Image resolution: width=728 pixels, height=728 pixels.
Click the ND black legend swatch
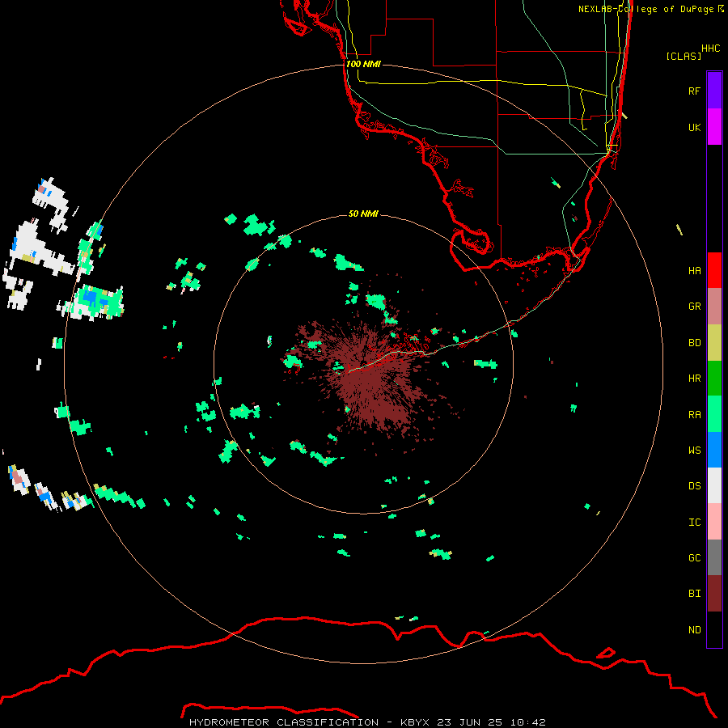pos(714,629)
